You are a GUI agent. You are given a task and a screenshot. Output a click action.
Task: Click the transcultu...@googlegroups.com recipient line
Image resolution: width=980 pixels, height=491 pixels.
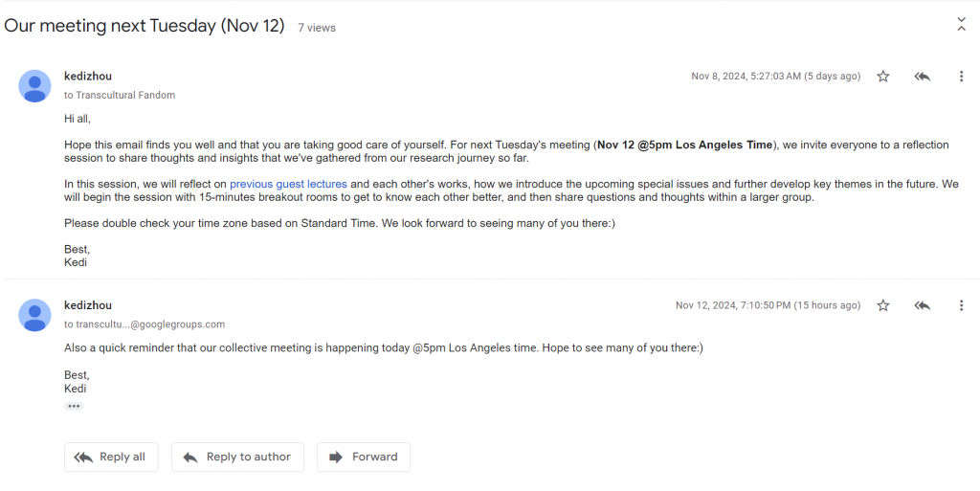click(145, 324)
